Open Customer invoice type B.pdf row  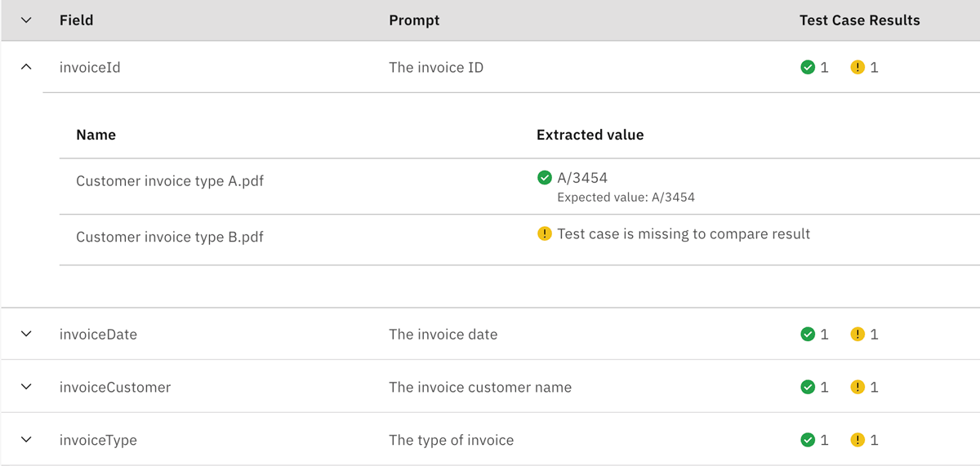click(x=519, y=239)
